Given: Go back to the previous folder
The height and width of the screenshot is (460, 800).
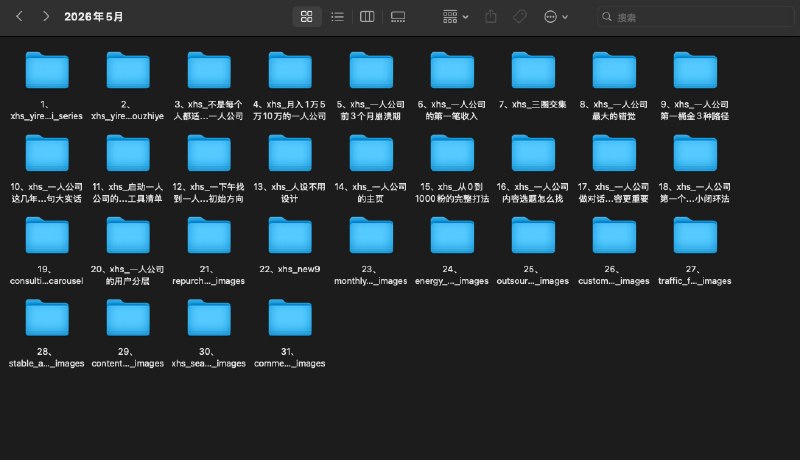Looking at the screenshot, I should [x=19, y=17].
